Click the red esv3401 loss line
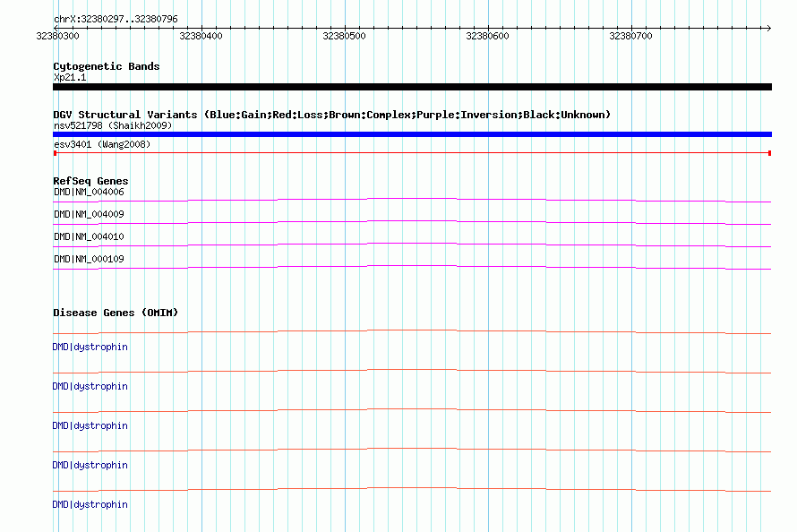The image size is (797, 532). [412, 152]
